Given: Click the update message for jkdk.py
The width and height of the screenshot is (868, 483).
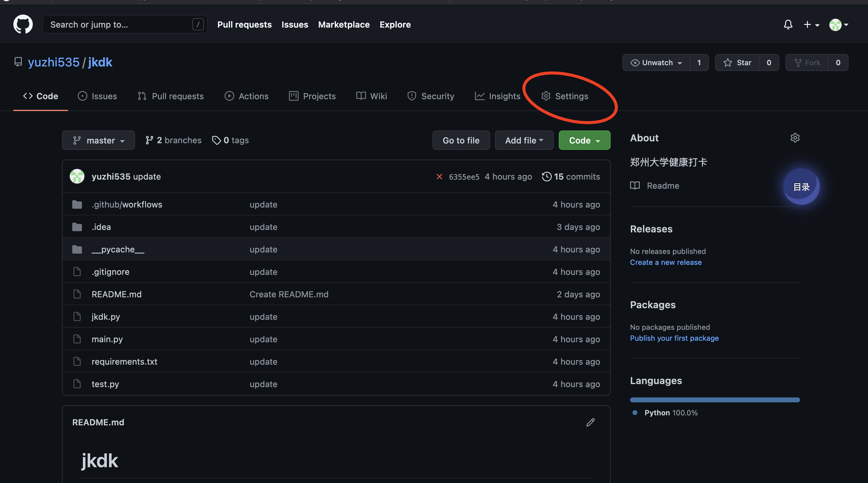Looking at the screenshot, I should [263, 317].
